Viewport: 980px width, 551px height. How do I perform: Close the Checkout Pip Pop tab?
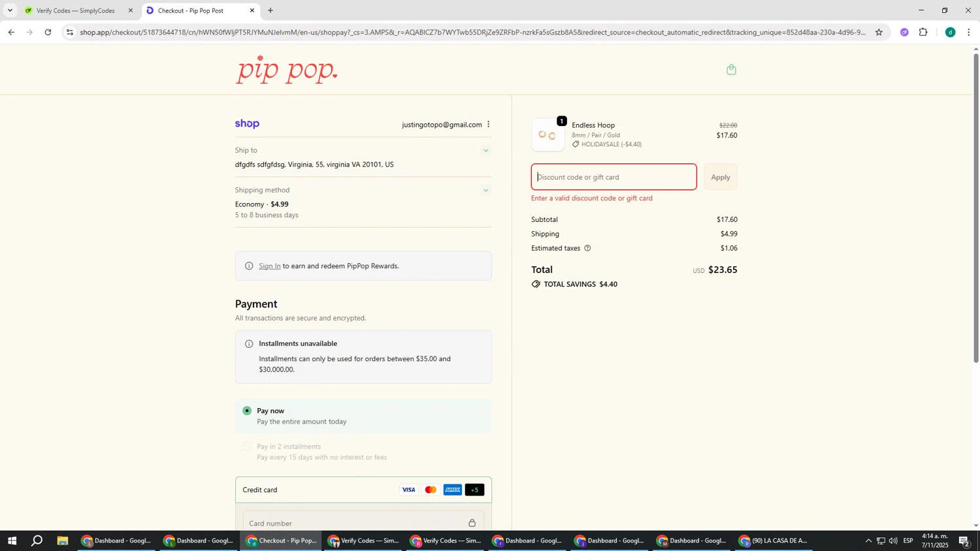click(252, 10)
